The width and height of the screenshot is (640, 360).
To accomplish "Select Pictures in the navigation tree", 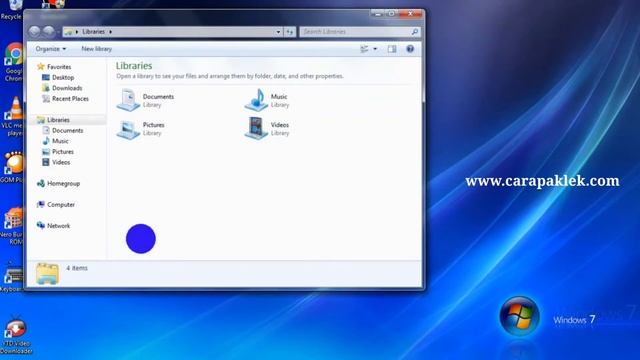I will pyautogui.click(x=58, y=152).
